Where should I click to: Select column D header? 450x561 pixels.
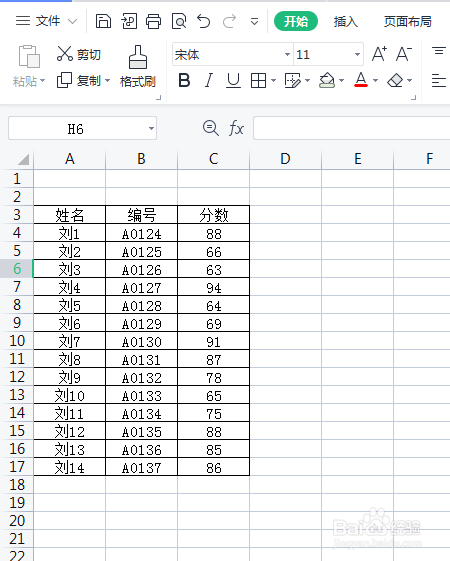tap(285, 159)
